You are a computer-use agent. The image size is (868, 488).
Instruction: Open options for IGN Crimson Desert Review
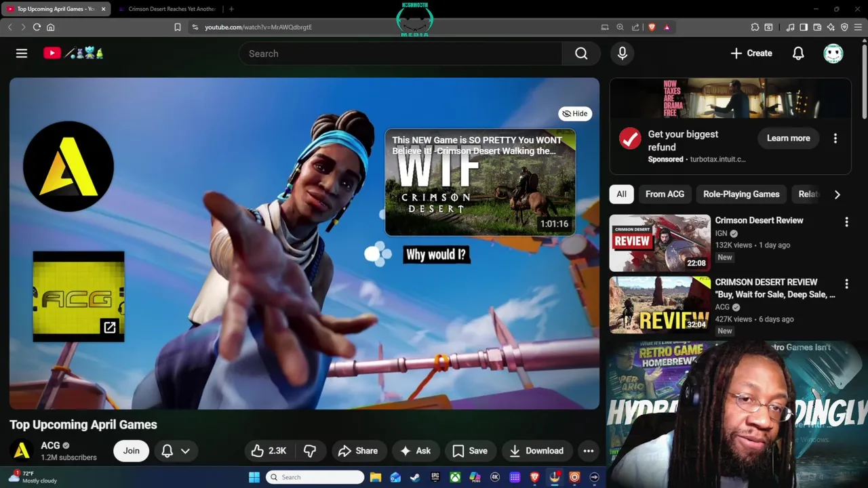pos(846,222)
